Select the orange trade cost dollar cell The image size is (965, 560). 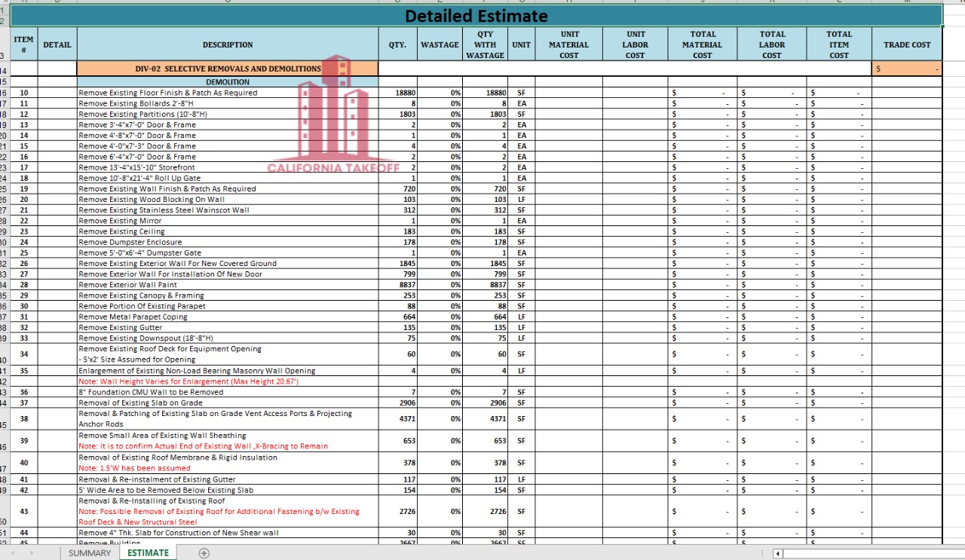[907, 68]
